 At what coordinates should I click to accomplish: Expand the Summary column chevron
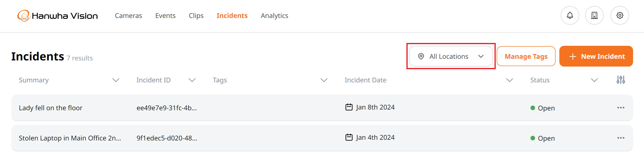coord(116,80)
